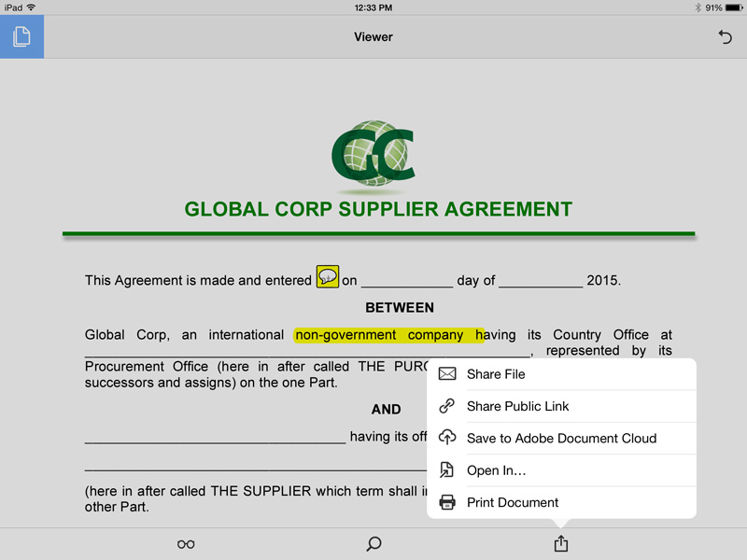Tap the AND heading in document
The image size is (747, 560).
click(387, 410)
